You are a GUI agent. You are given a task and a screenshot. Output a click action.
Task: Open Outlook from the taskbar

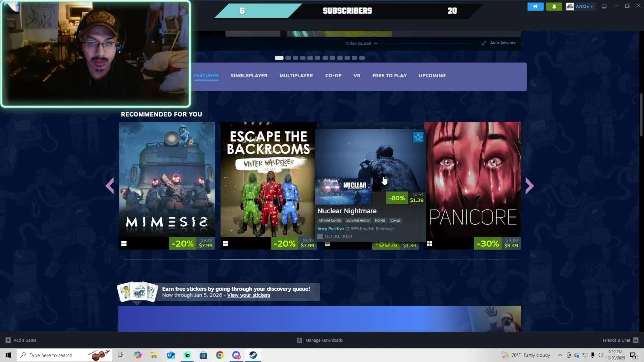coord(171,355)
